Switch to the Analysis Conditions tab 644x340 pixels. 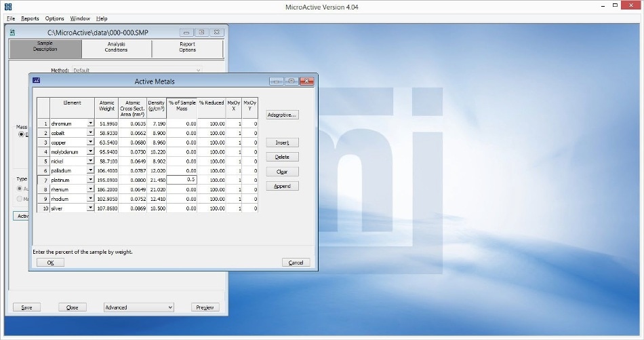[116, 48]
